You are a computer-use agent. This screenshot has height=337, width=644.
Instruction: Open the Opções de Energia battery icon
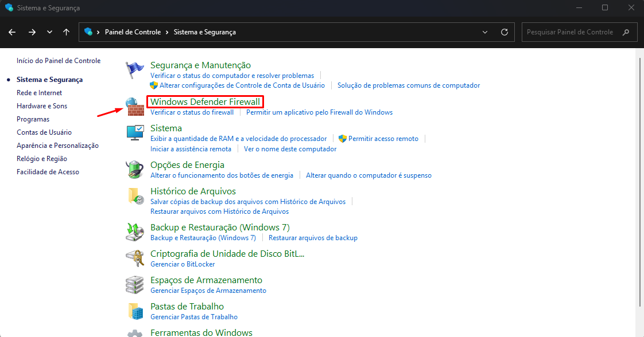[x=135, y=170]
